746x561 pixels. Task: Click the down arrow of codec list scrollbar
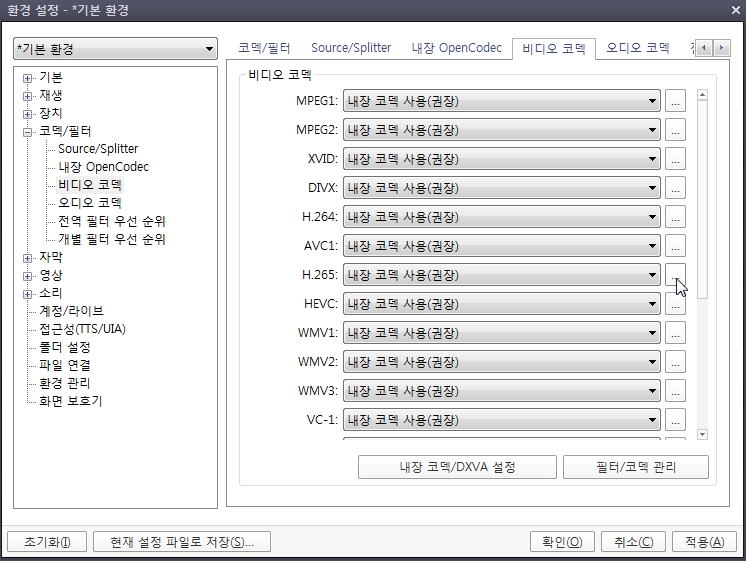(702, 434)
